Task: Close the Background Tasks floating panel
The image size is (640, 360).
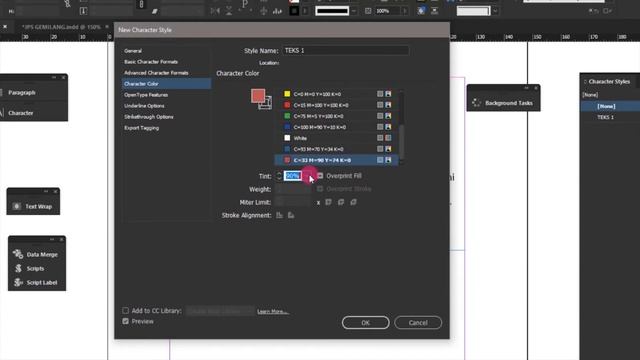Action: pyautogui.click(x=536, y=88)
